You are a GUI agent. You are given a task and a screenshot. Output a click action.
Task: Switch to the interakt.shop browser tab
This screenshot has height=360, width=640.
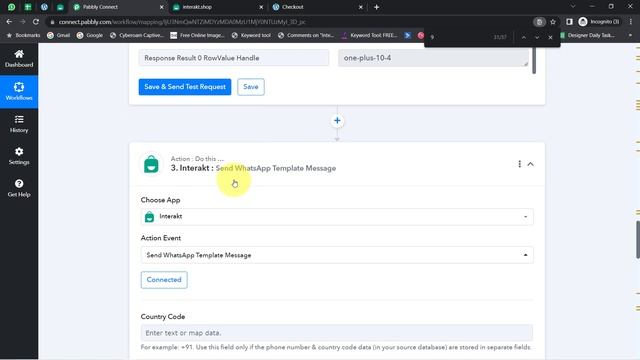[216, 7]
